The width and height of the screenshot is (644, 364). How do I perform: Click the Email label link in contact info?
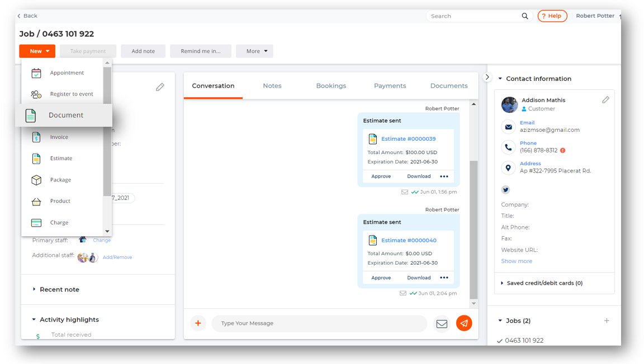527,123
